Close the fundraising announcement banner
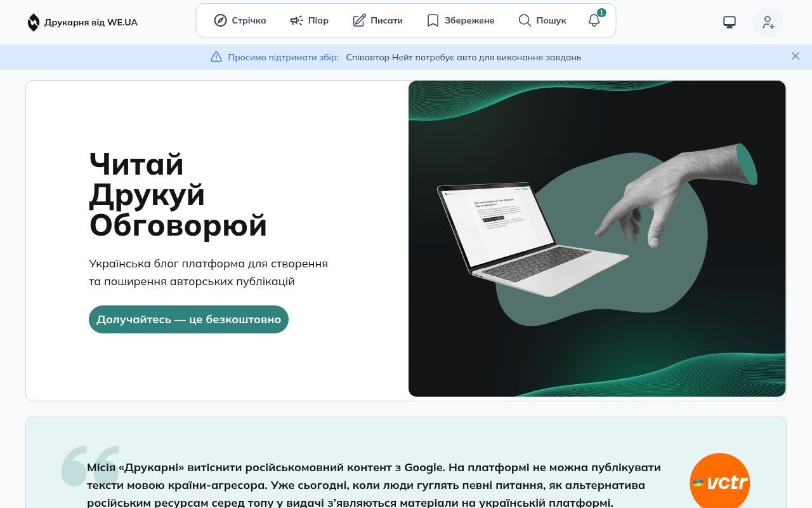Viewport: 812px width, 508px height. (x=796, y=56)
